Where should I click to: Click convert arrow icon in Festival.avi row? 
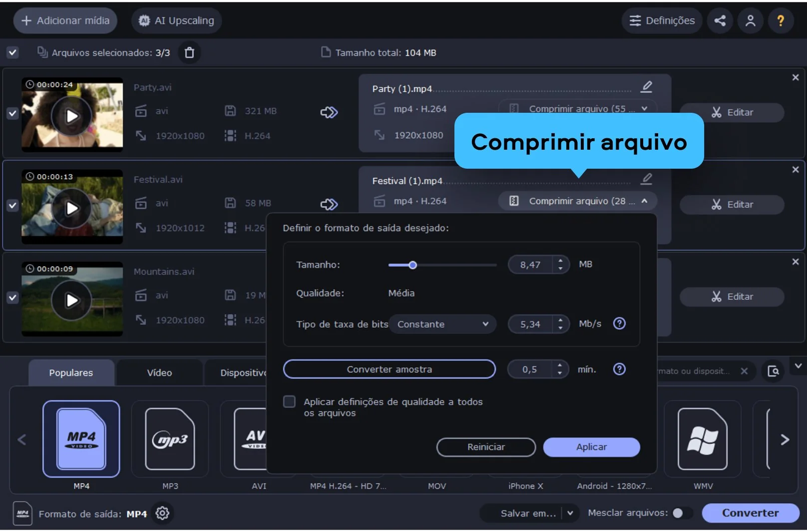pyautogui.click(x=329, y=204)
